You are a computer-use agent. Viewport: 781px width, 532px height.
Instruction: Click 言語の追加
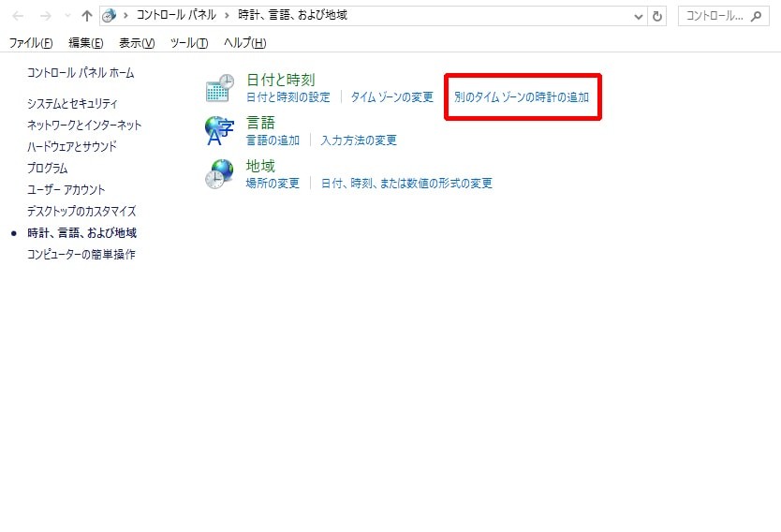click(273, 140)
